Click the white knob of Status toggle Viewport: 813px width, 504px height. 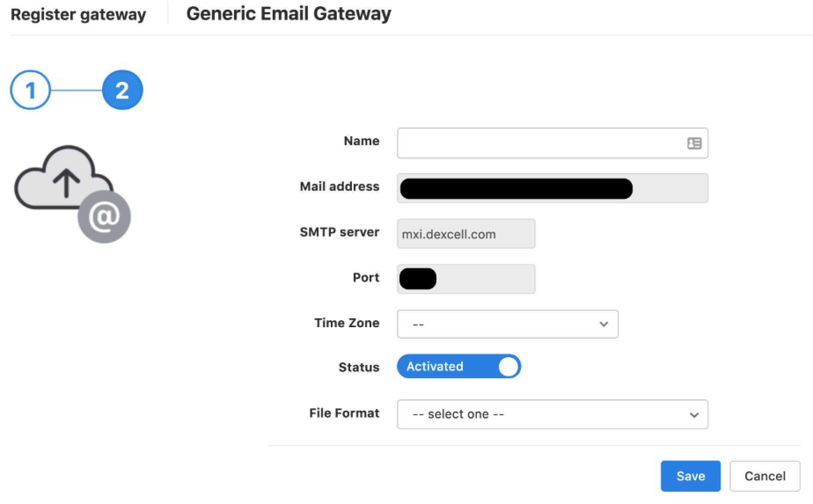pos(509,366)
